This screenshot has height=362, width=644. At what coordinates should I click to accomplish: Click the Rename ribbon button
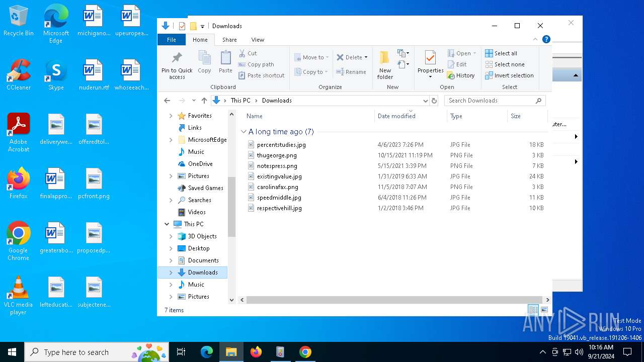(351, 72)
